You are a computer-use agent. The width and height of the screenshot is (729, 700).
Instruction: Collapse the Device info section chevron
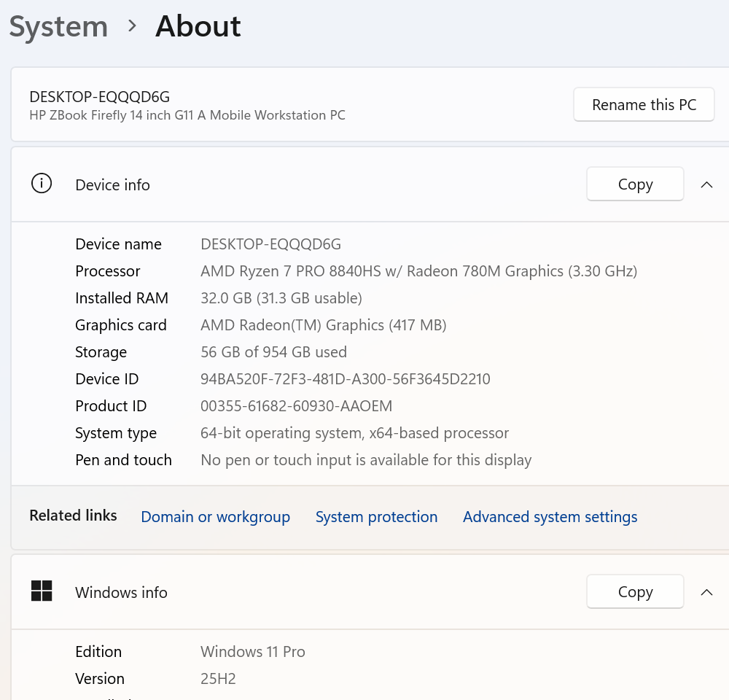(x=706, y=184)
